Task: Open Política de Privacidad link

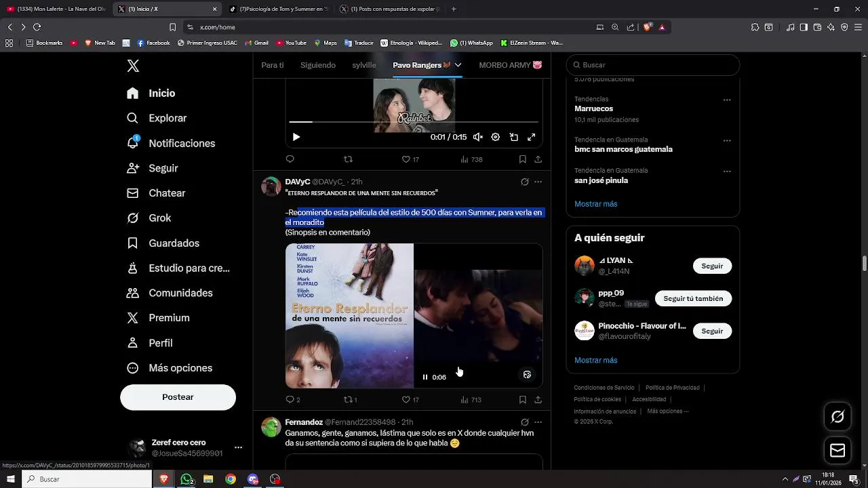Action: 672,388
